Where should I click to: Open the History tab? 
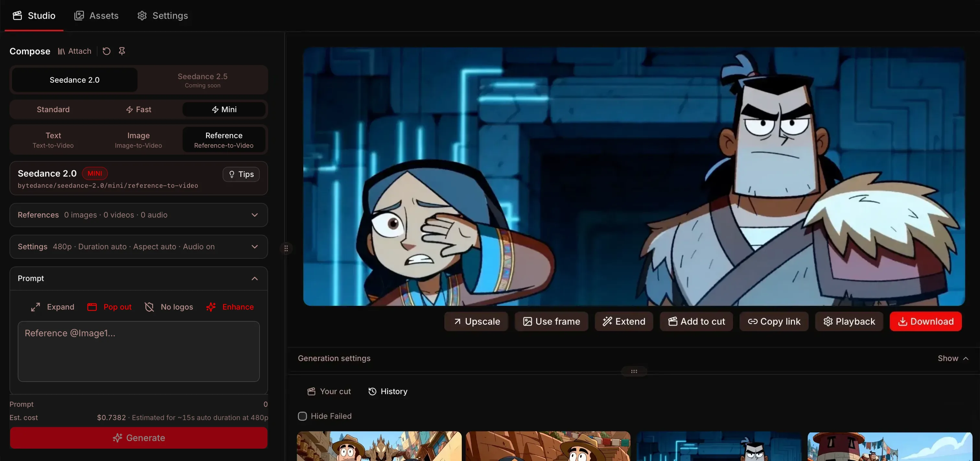(388, 392)
